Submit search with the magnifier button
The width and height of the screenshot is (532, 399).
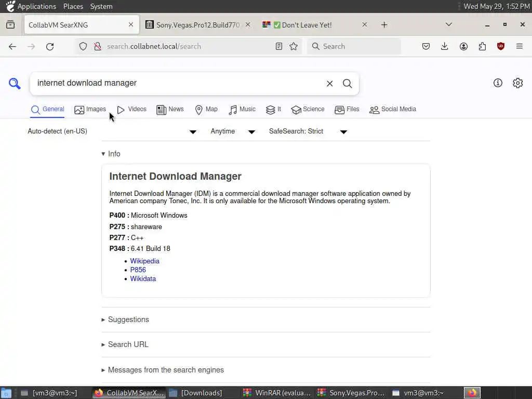(x=347, y=84)
